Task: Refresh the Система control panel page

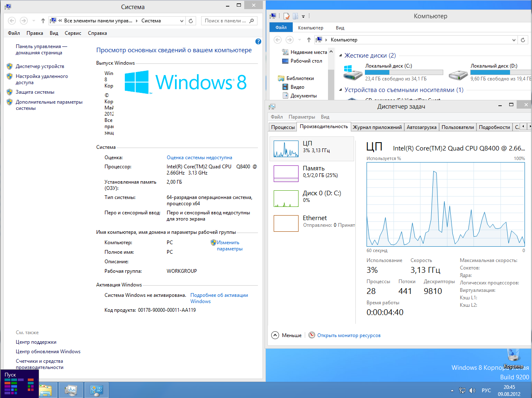Action: [x=191, y=21]
